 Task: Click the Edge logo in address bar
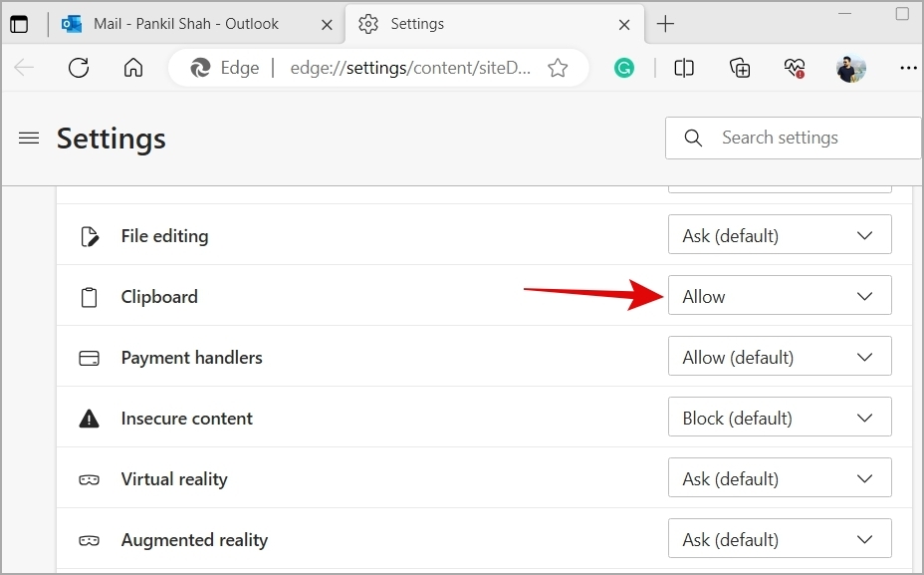coord(200,68)
